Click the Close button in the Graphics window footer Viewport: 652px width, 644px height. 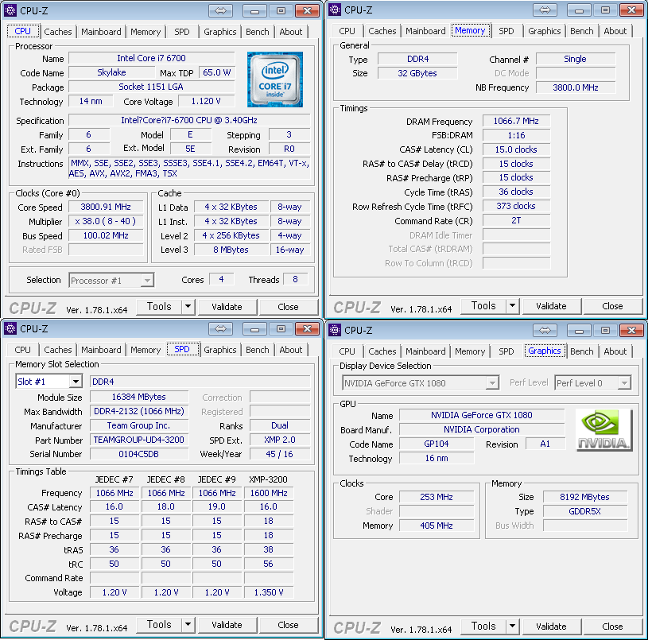coord(612,626)
